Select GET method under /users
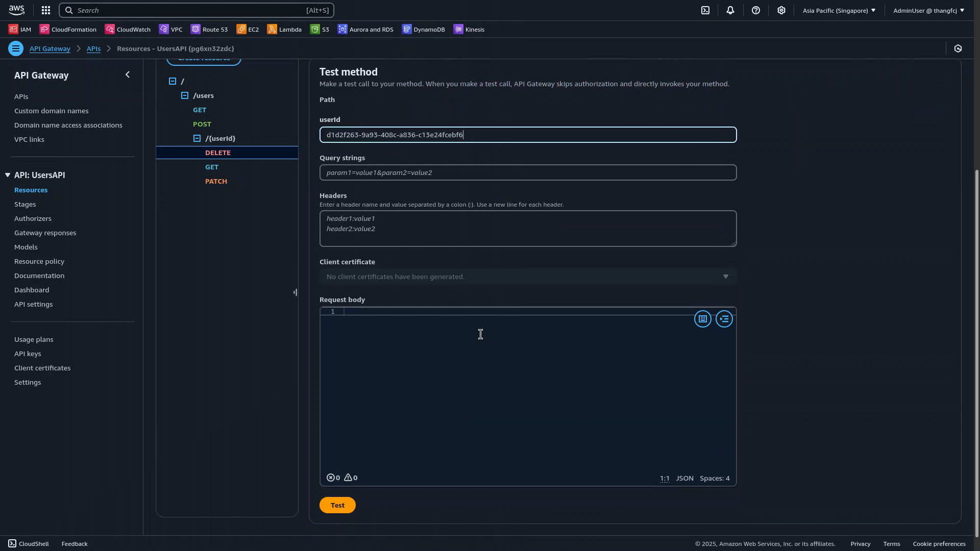 click(200, 110)
